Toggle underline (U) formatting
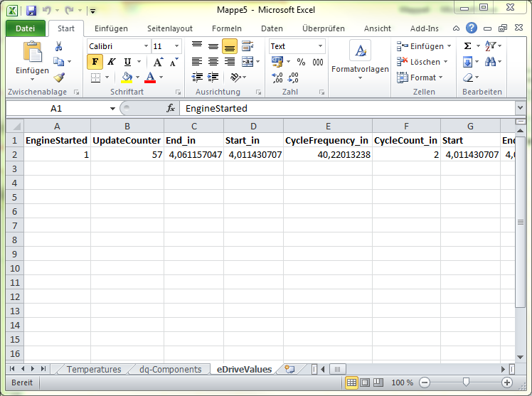 click(127, 62)
